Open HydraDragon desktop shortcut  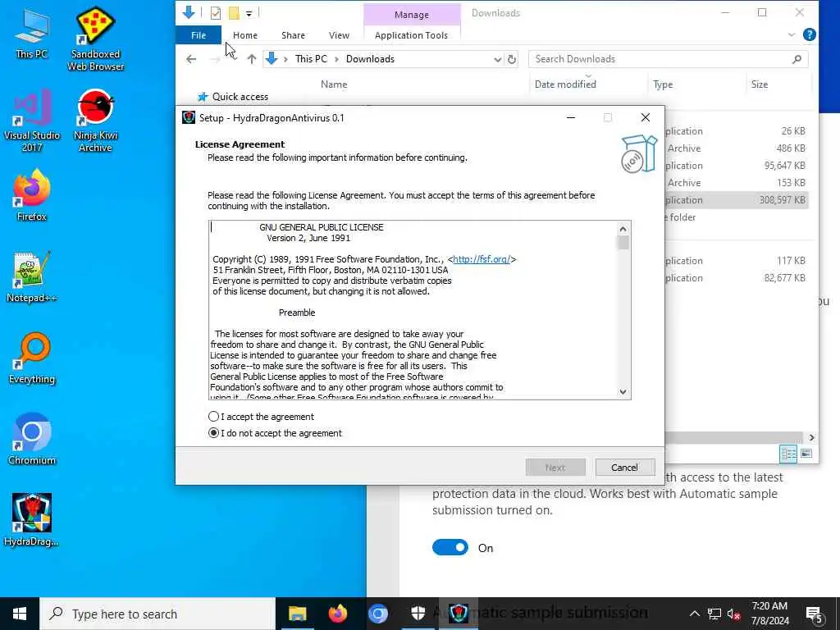(x=32, y=519)
